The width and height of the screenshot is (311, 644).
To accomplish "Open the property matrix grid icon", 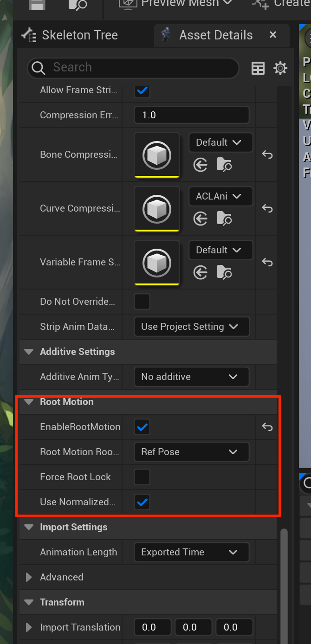I will [258, 68].
